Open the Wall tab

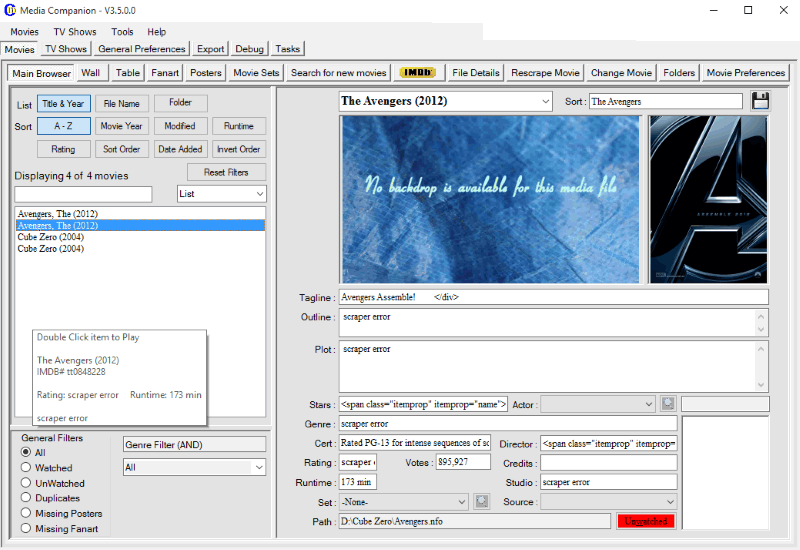(x=91, y=73)
